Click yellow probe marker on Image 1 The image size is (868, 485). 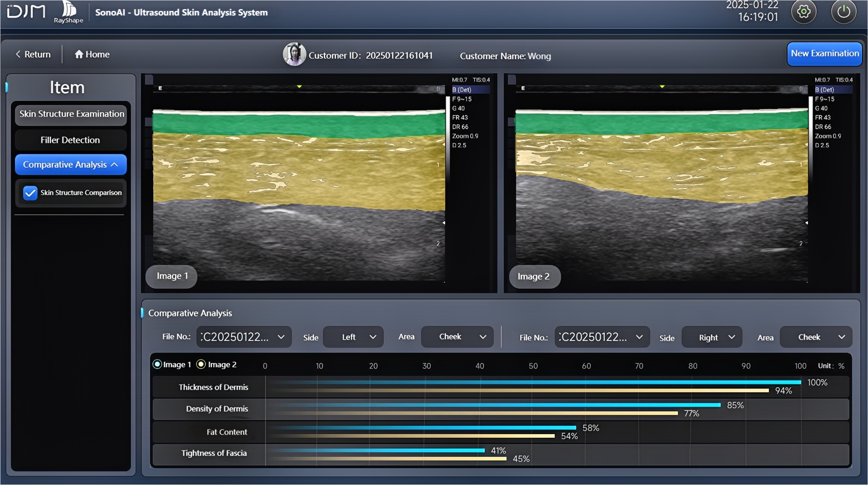[299, 86]
